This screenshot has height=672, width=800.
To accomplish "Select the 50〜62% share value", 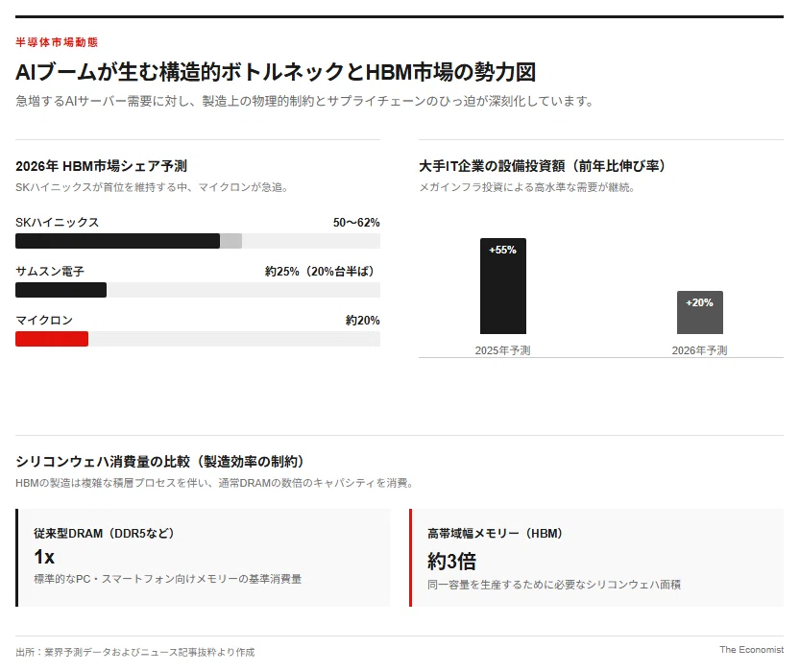I will coord(356,223).
